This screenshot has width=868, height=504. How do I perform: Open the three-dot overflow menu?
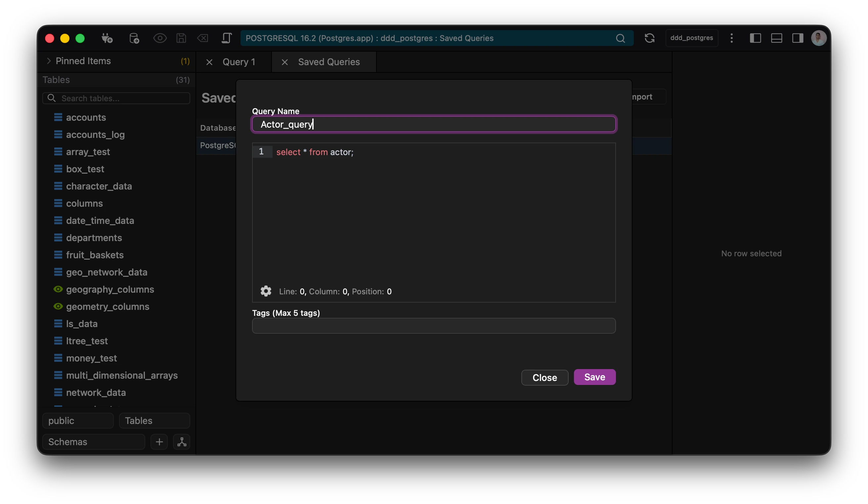[732, 38]
